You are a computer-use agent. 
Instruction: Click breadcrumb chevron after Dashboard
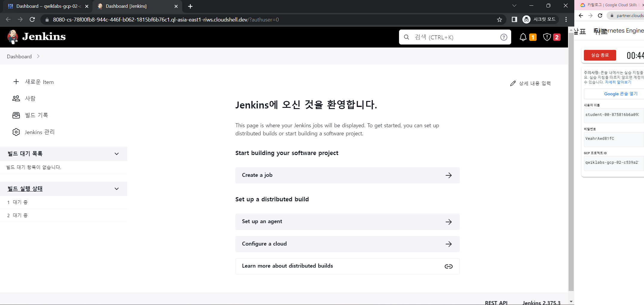click(38, 56)
